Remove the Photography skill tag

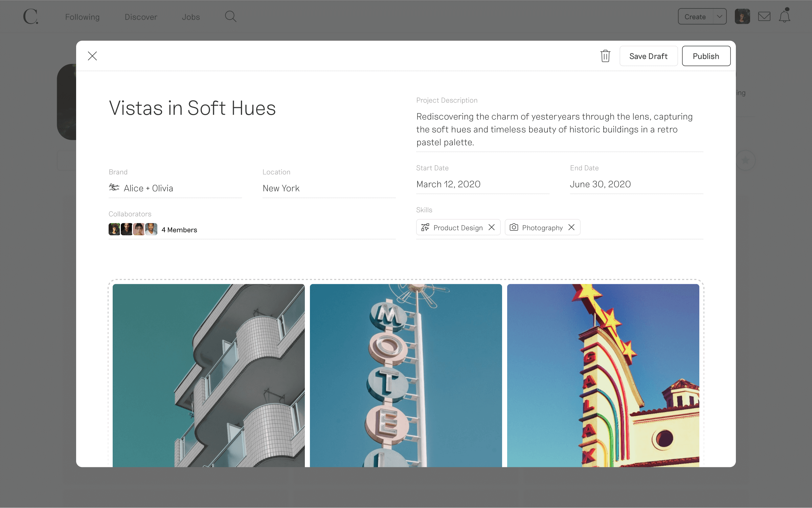click(x=571, y=227)
